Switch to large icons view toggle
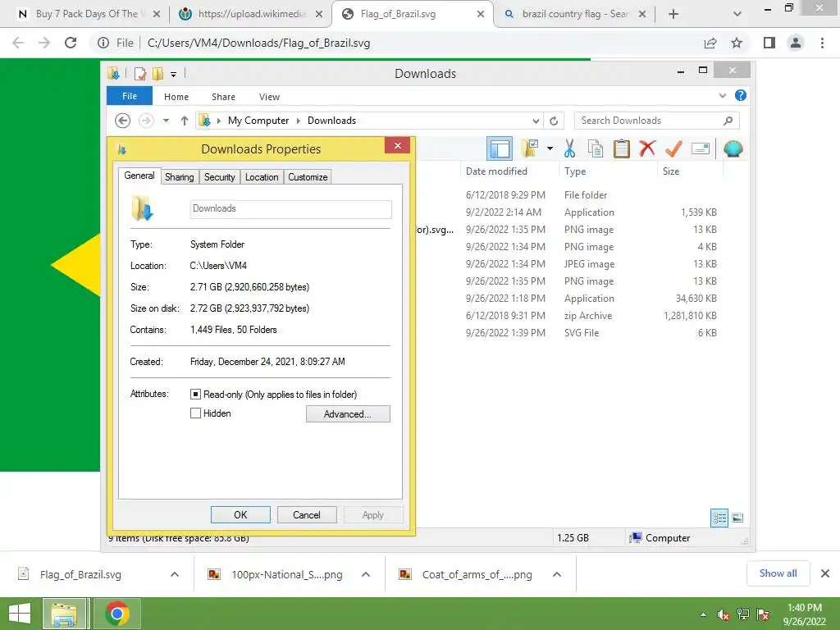Image resolution: width=840 pixels, height=630 pixels. 737,518
